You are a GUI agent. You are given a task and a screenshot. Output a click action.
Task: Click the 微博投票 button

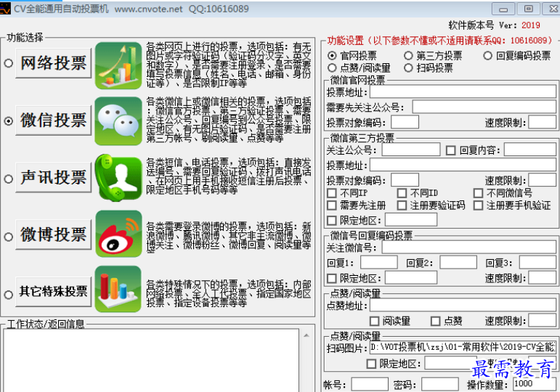54,234
